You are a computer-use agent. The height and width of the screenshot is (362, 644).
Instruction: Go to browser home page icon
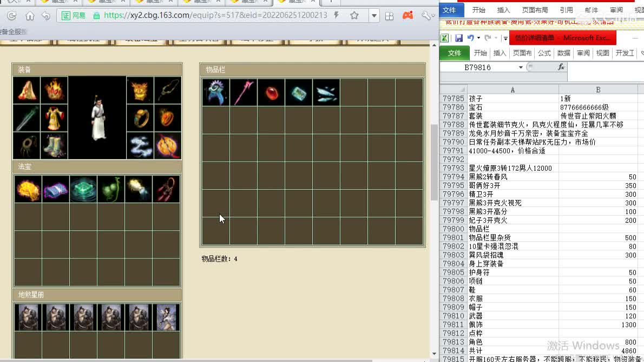30,16
